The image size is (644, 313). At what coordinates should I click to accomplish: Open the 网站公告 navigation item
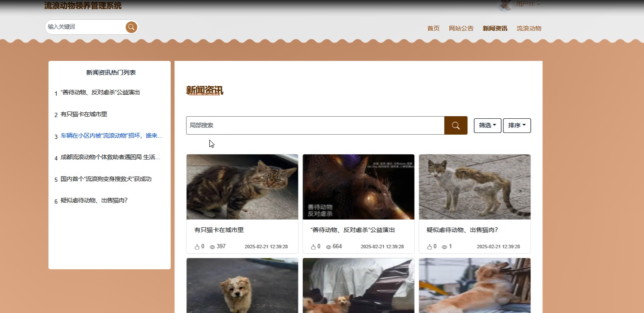click(x=461, y=28)
